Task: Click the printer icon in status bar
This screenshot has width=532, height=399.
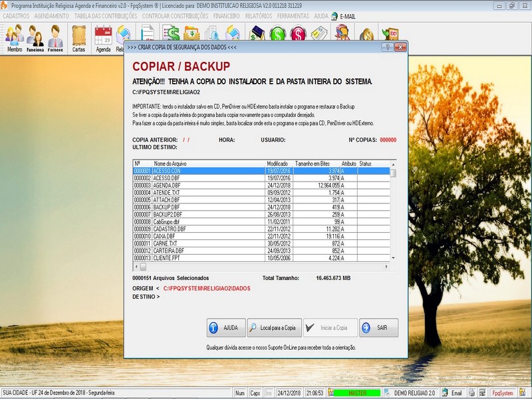Action: (472, 393)
